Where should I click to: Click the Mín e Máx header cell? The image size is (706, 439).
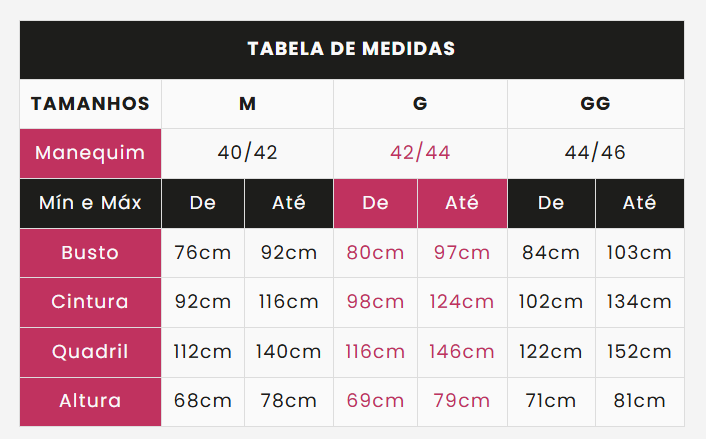click(91, 203)
